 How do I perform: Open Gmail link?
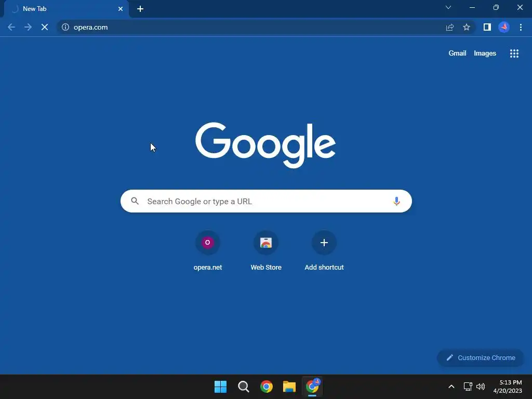click(457, 54)
